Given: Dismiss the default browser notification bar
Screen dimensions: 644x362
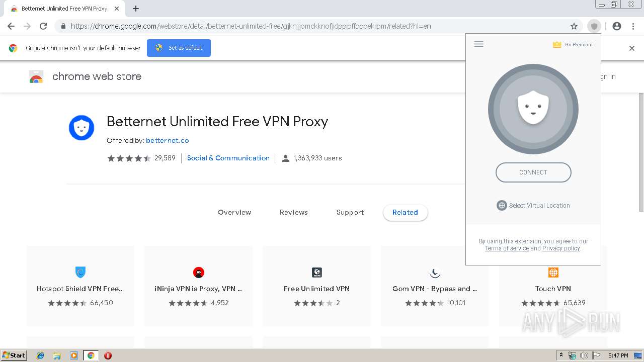Looking at the screenshot, I should tap(632, 48).
